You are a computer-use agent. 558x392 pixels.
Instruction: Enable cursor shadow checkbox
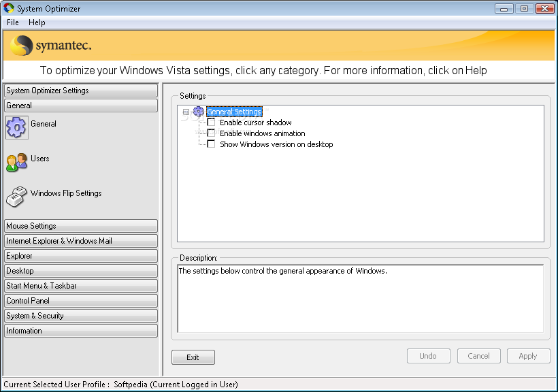tap(211, 122)
